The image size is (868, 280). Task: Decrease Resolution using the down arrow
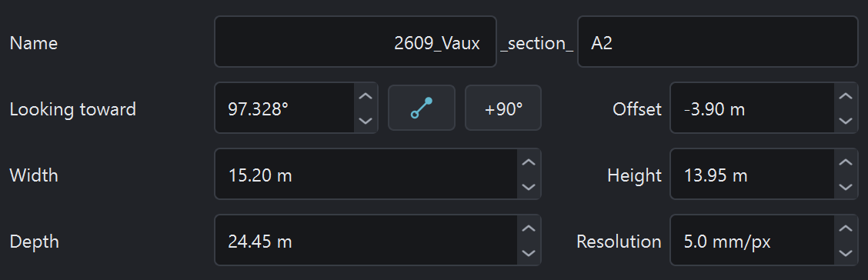pyautogui.click(x=846, y=253)
